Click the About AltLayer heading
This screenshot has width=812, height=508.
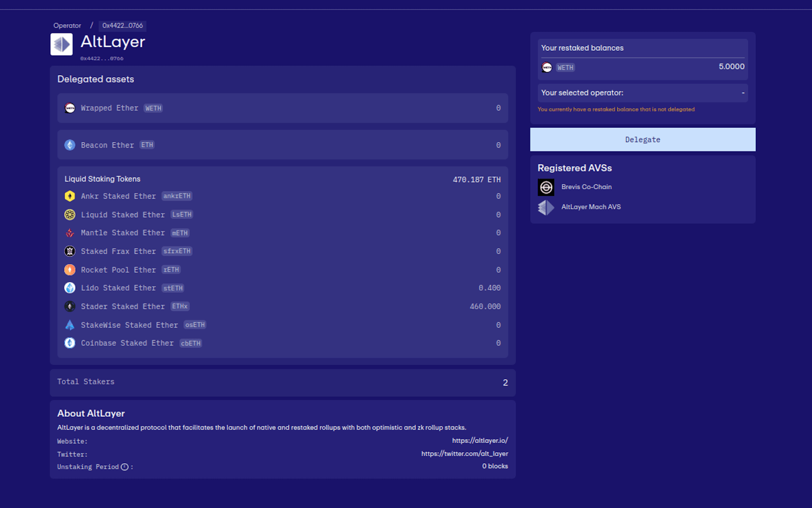pos(91,414)
